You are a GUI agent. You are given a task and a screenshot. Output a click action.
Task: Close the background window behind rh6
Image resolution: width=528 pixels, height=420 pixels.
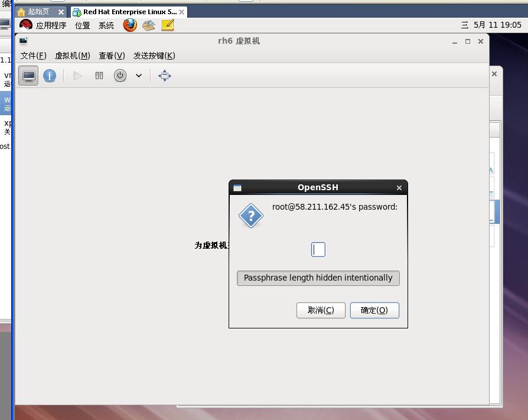click(494, 74)
